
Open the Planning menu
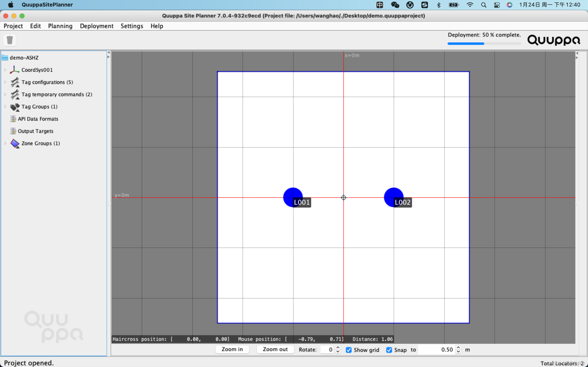(x=60, y=26)
